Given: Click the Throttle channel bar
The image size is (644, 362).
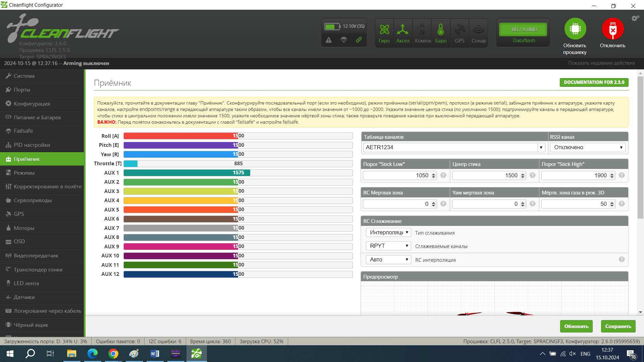Looking at the screenshot, I should tap(238, 164).
